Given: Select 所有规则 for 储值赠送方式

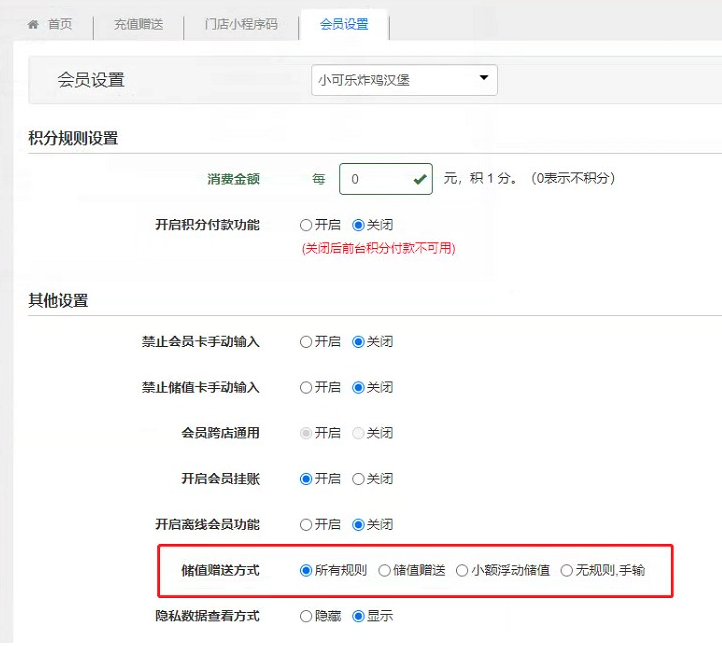Looking at the screenshot, I should click(x=307, y=570).
